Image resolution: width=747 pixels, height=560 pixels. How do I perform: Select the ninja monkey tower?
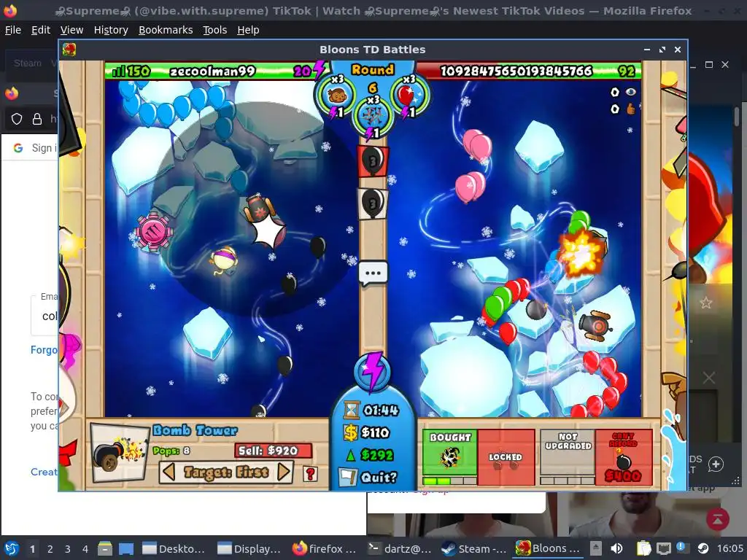223,260
